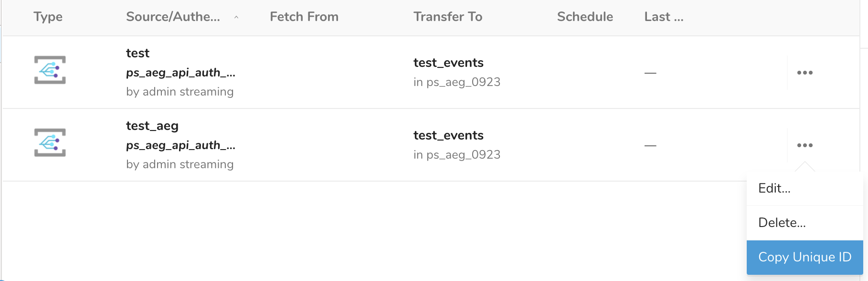Sort by the Schedule column header

(584, 17)
